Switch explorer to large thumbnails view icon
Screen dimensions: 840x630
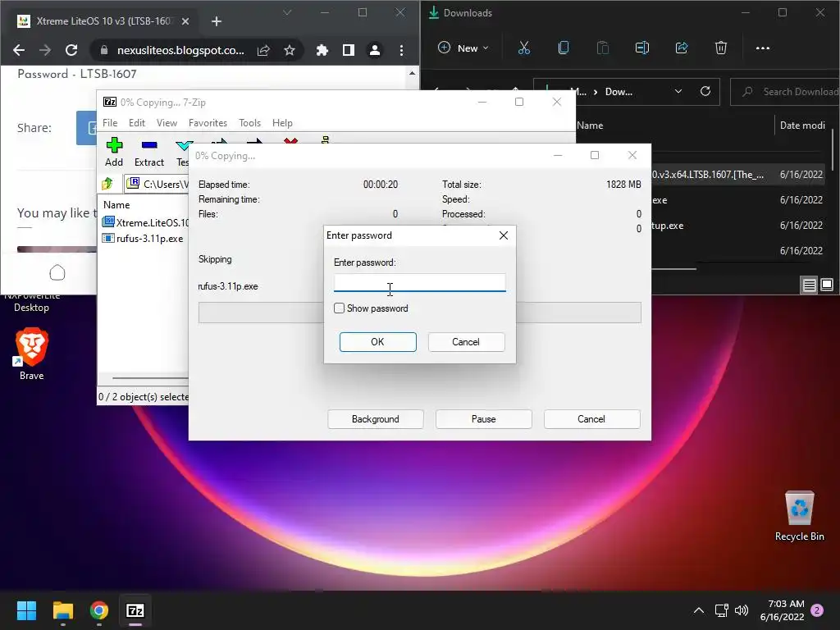pyautogui.click(x=827, y=285)
